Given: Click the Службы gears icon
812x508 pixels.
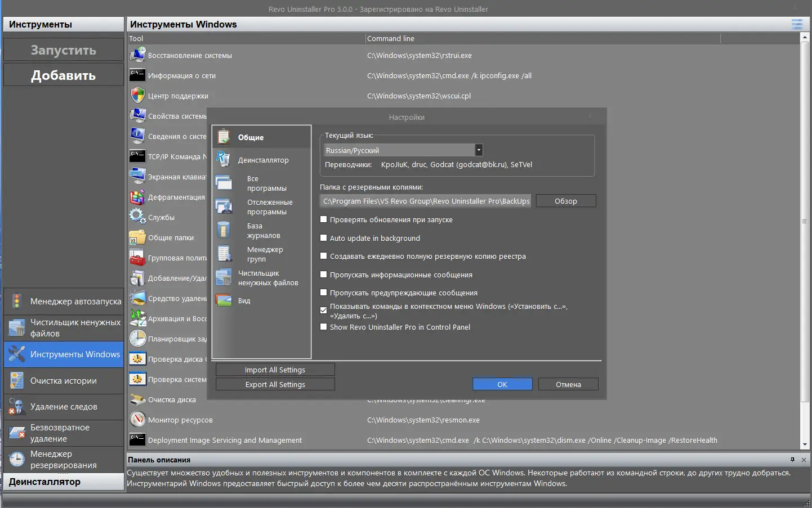Looking at the screenshot, I should [137, 217].
